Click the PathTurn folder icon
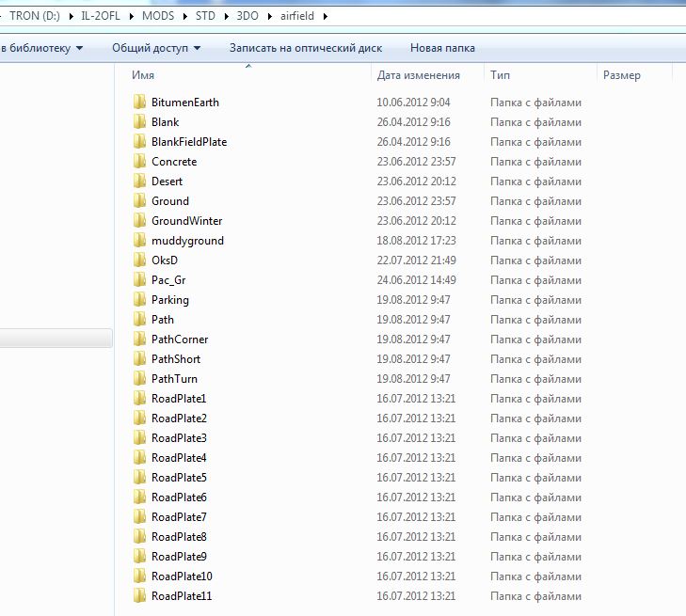 click(x=139, y=379)
